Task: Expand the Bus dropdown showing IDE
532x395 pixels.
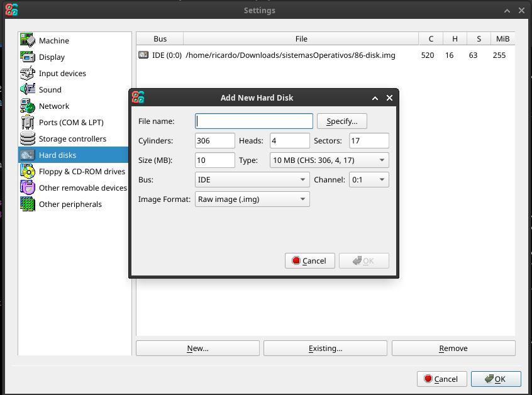Action: (x=252, y=179)
